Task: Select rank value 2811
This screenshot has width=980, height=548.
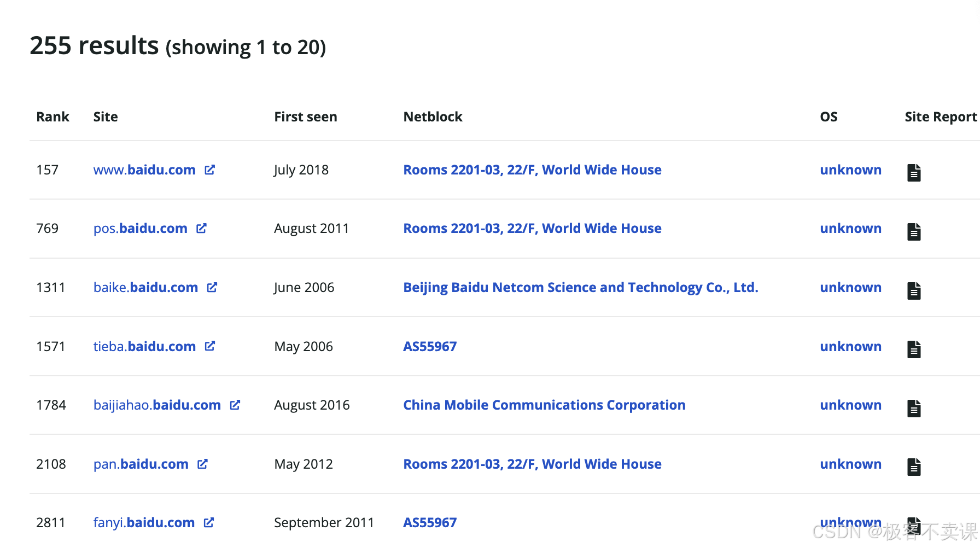Action: [50, 523]
